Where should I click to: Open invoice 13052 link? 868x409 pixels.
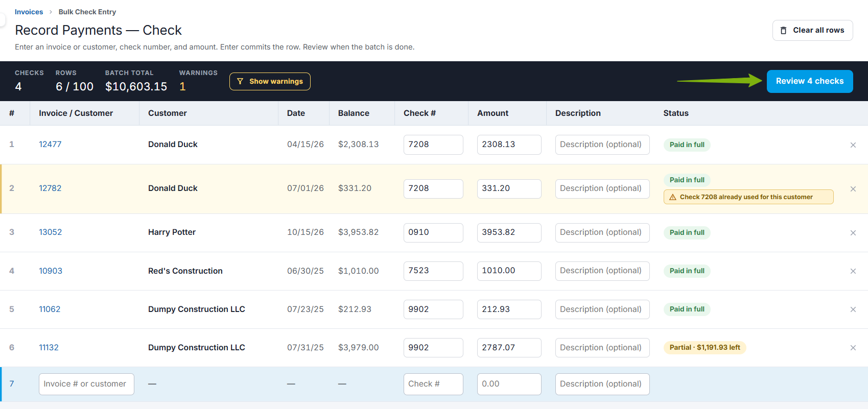[x=50, y=232]
